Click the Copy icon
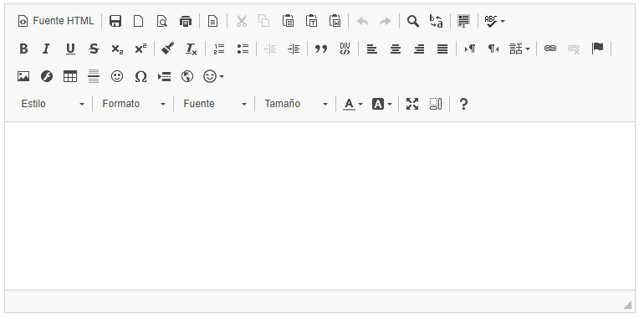 pyautogui.click(x=263, y=21)
